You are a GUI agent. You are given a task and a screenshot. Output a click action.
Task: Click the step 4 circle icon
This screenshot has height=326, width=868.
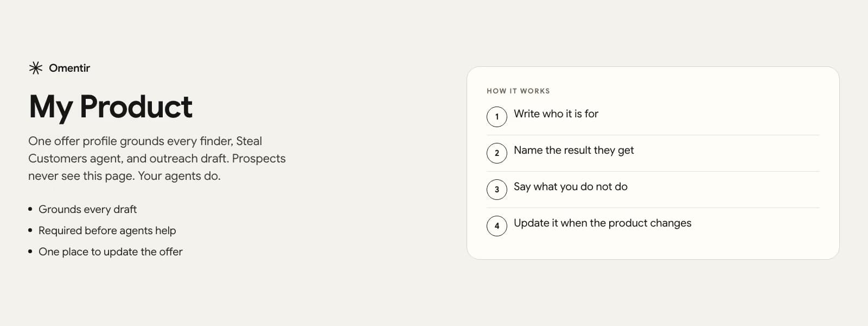coord(496,225)
